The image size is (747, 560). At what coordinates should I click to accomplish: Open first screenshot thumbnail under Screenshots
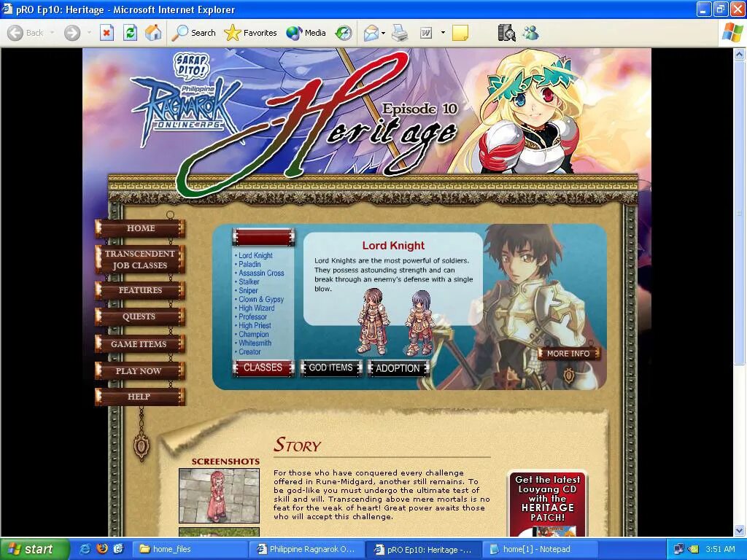click(x=219, y=496)
